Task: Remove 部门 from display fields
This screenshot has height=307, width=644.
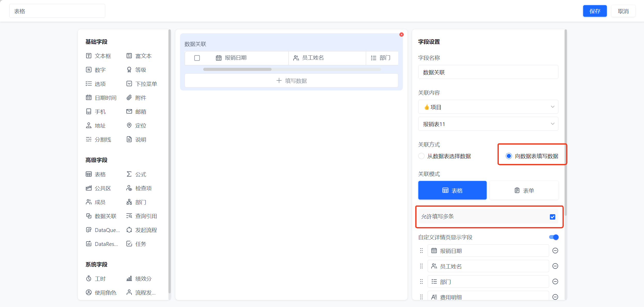Action: click(x=555, y=281)
